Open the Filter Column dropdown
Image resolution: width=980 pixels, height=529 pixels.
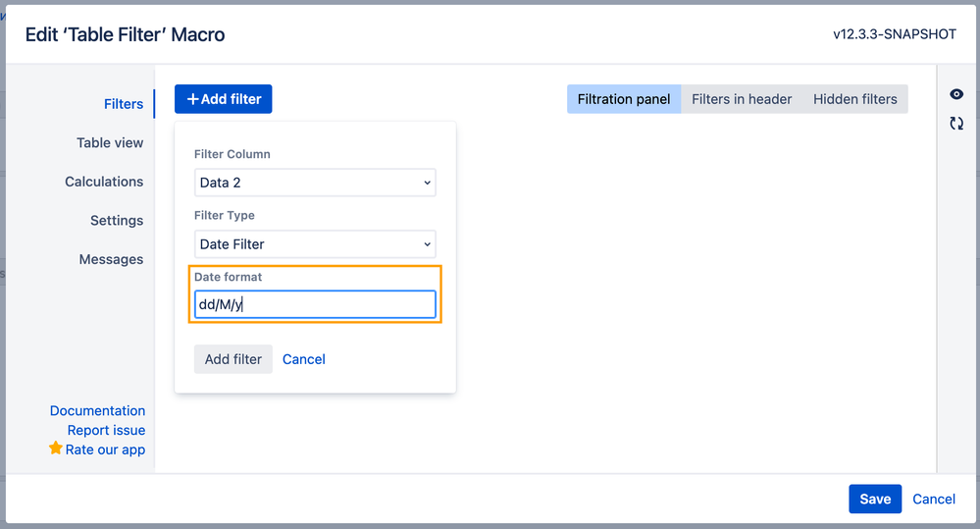tap(315, 183)
